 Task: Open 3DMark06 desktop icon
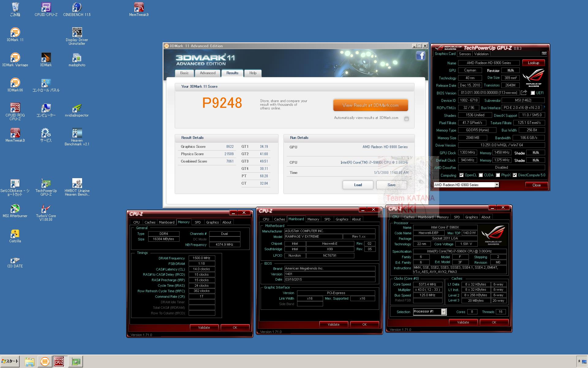[x=15, y=85]
